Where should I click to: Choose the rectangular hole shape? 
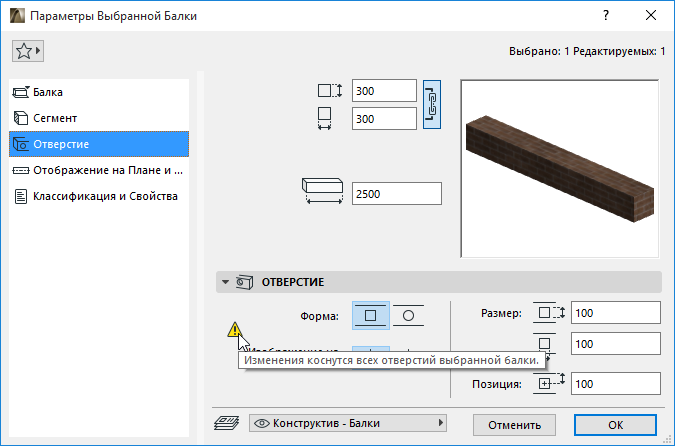[371, 316]
